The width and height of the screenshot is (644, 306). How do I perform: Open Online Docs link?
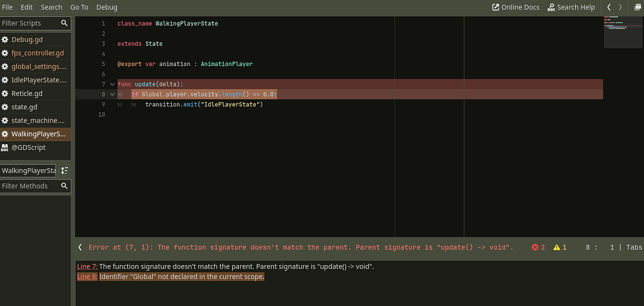pos(516,7)
